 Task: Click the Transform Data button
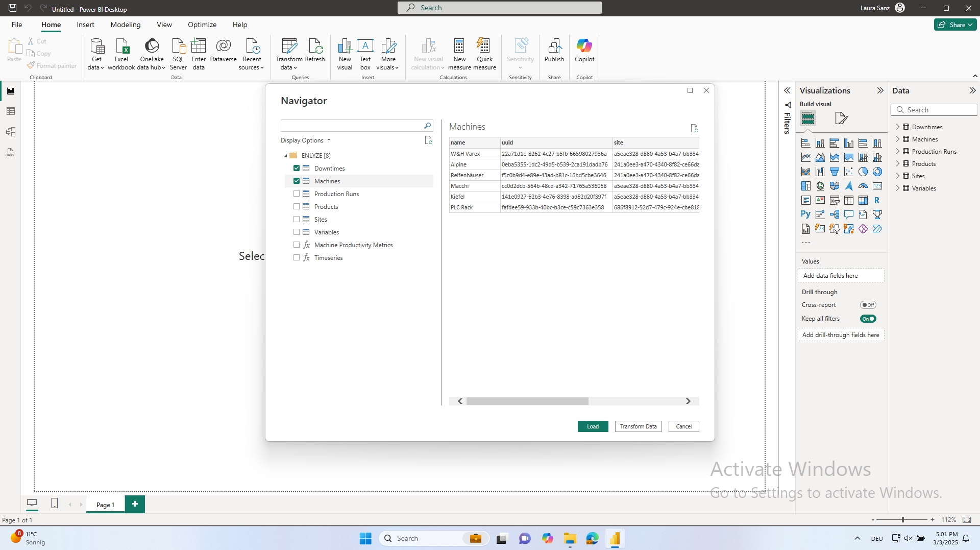[638, 426]
